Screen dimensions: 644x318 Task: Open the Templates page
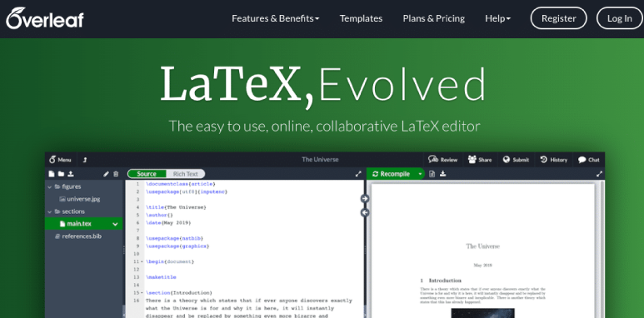click(361, 18)
